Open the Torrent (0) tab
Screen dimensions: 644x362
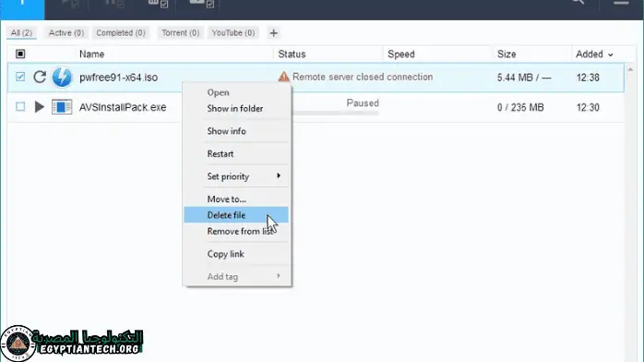point(180,33)
